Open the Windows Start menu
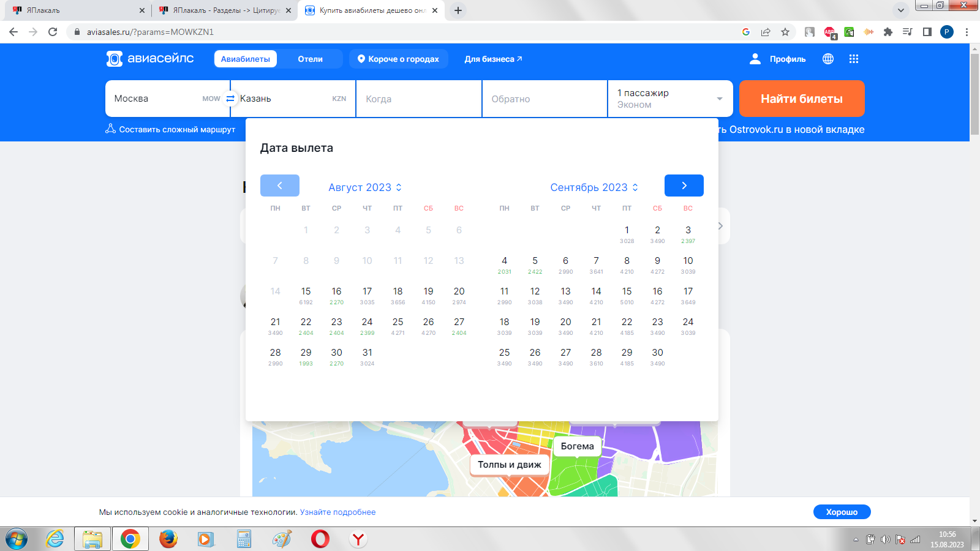980x551 pixels. [17, 539]
